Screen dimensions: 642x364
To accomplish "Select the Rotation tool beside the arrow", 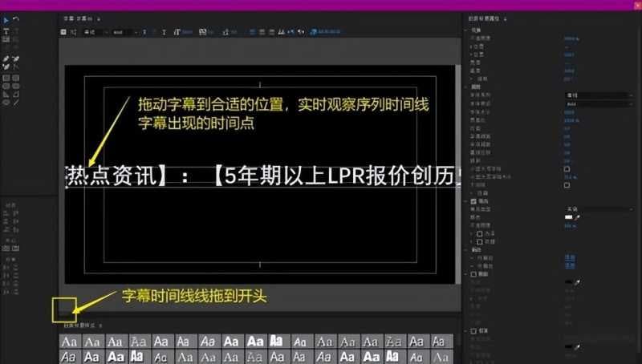I will (x=15, y=19).
